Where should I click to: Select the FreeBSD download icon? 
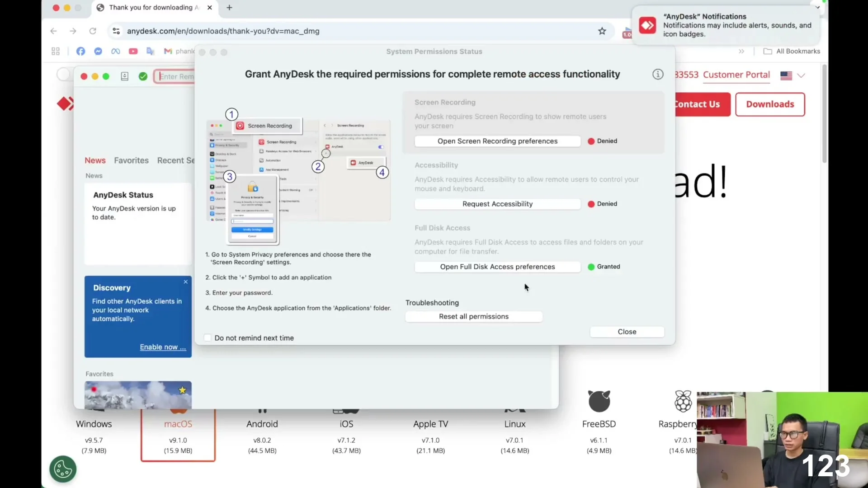pyautogui.click(x=599, y=401)
